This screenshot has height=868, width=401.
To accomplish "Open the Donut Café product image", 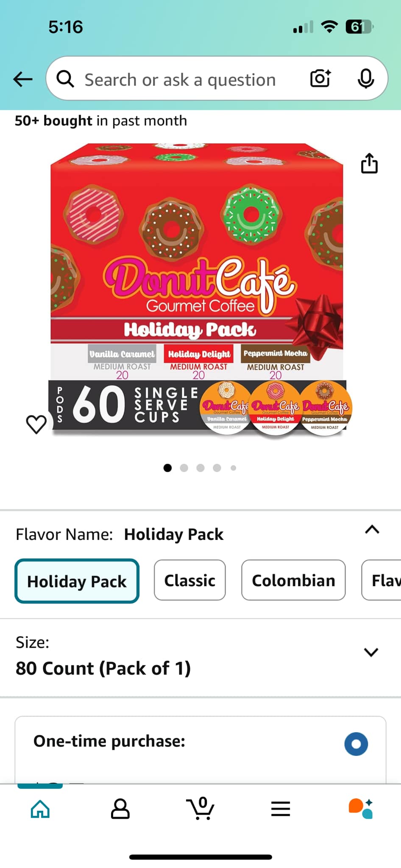I will click(x=200, y=288).
